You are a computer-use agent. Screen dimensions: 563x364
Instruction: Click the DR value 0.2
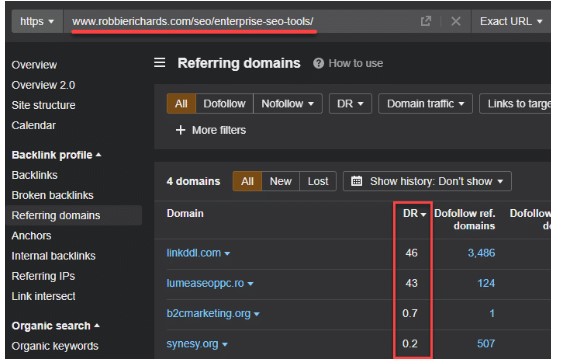point(410,344)
